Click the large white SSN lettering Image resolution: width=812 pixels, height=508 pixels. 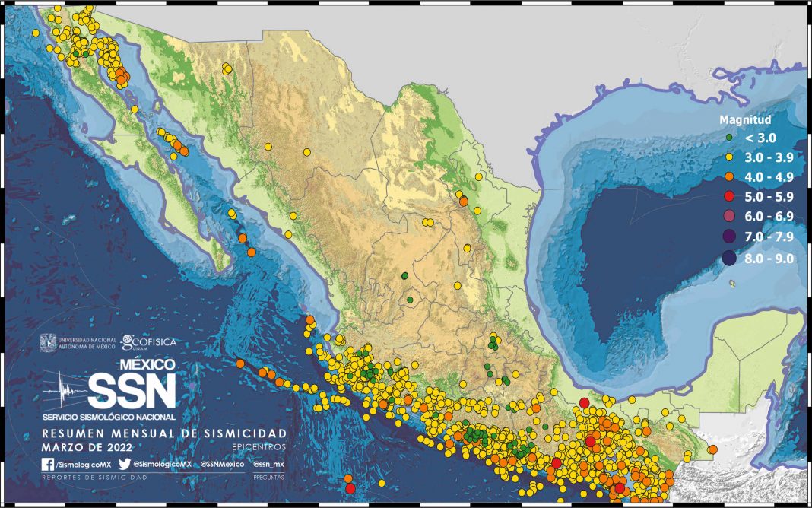click(132, 391)
